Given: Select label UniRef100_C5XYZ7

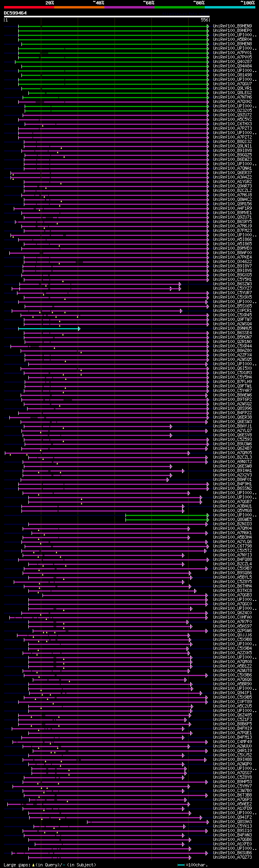Looking at the screenshot, I should 232,289.
